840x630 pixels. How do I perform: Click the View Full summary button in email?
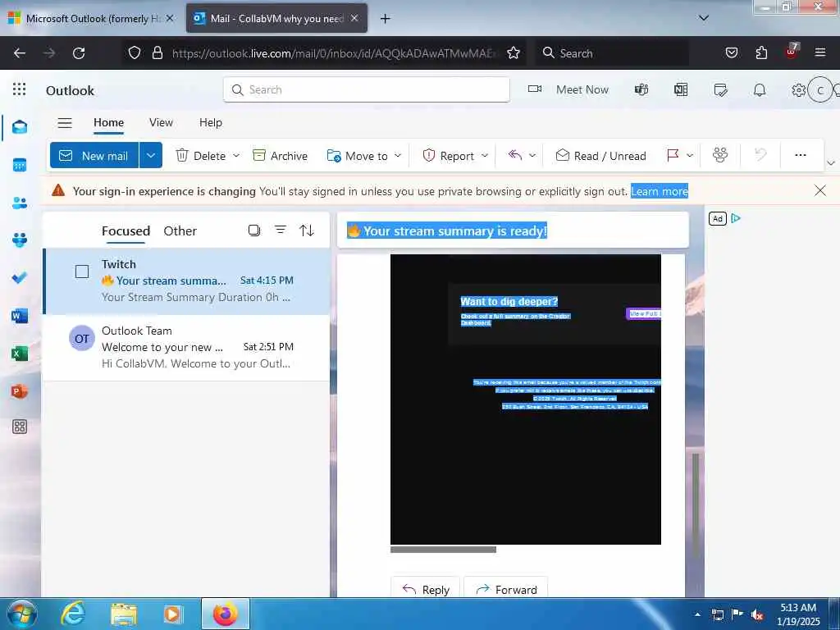click(x=643, y=313)
